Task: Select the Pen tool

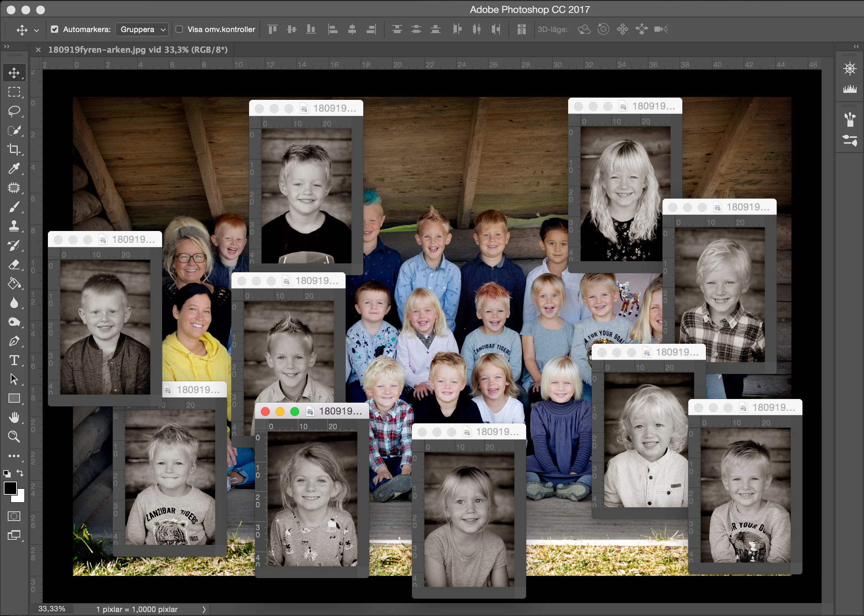Action: (x=14, y=341)
